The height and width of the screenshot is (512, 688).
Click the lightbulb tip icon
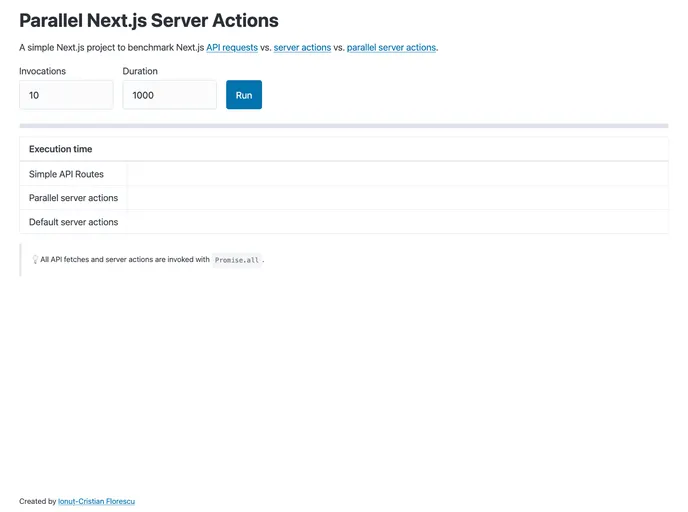pyautogui.click(x=35, y=260)
